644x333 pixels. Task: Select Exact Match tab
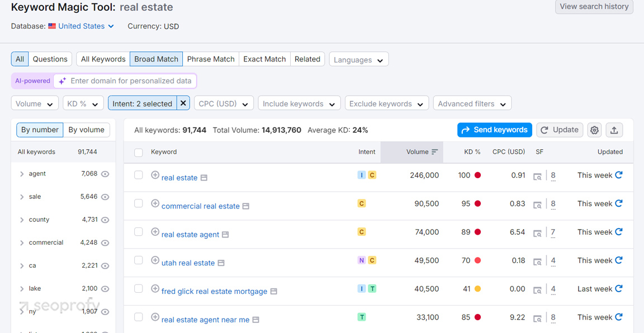[264, 59]
